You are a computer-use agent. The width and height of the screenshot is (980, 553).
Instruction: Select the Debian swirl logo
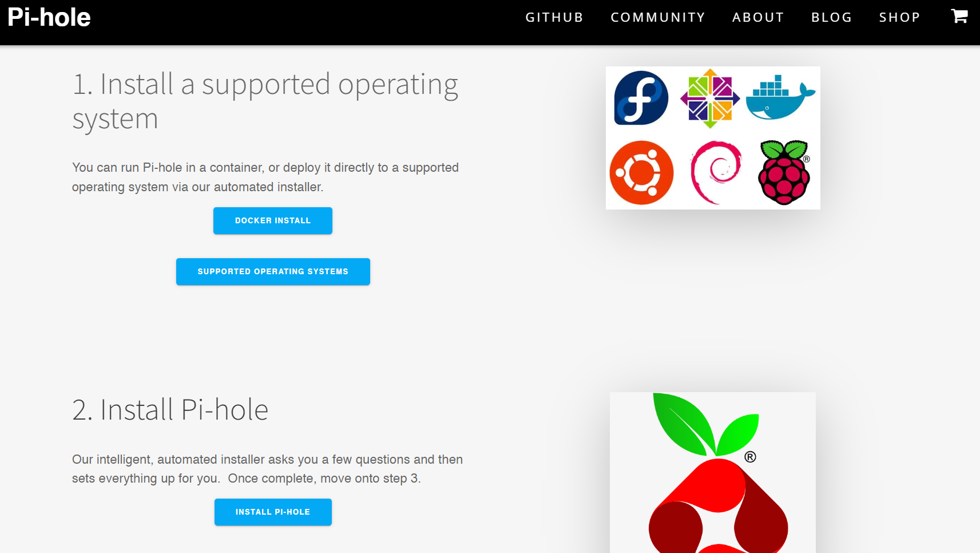coord(715,172)
